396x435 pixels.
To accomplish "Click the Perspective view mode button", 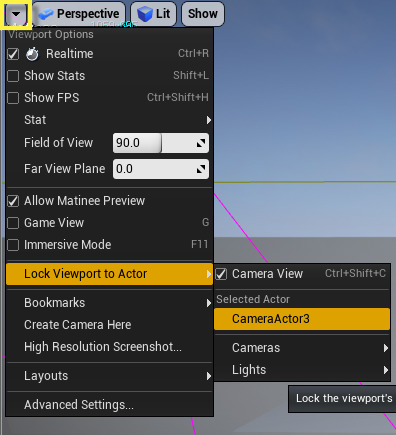I will click(x=79, y=14).
